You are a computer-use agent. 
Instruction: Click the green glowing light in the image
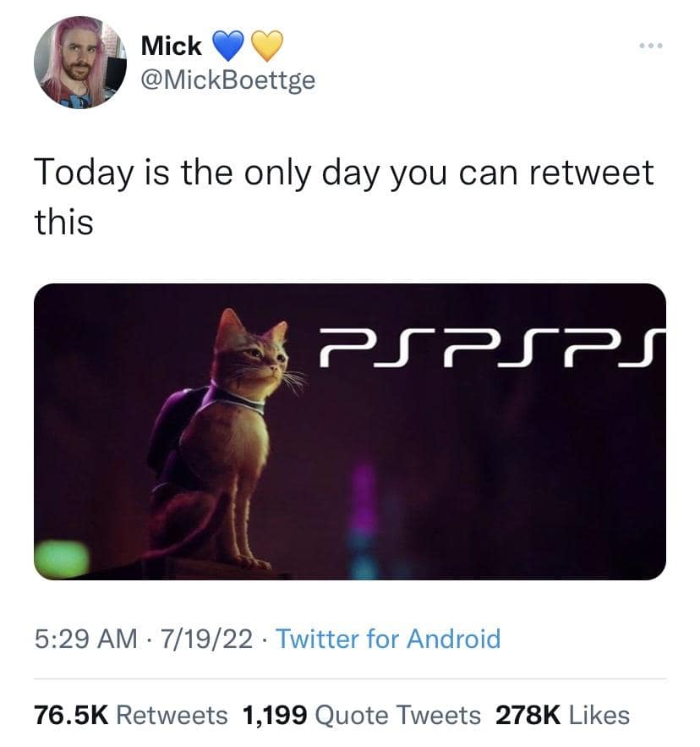(63, 558)
